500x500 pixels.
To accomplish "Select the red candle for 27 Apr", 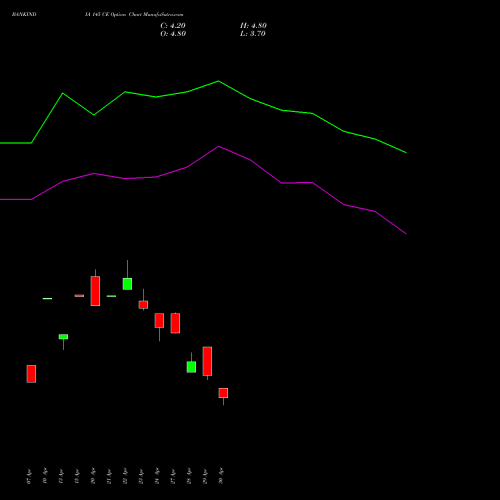I will click(x=175, y=323).
